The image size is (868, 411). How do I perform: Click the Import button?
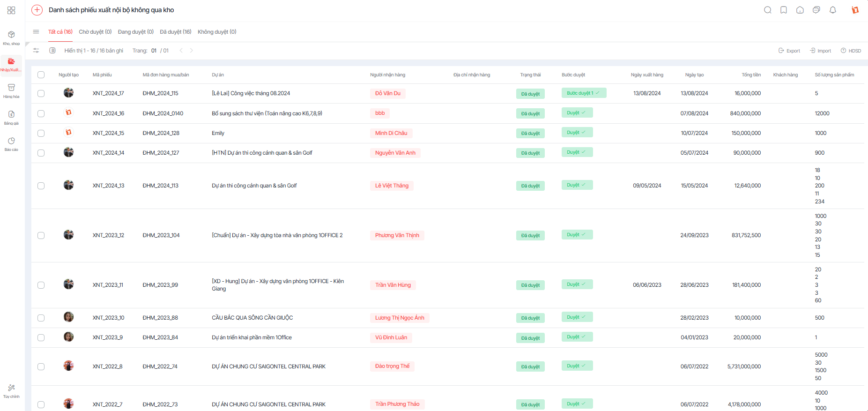[x=821, y=51]
